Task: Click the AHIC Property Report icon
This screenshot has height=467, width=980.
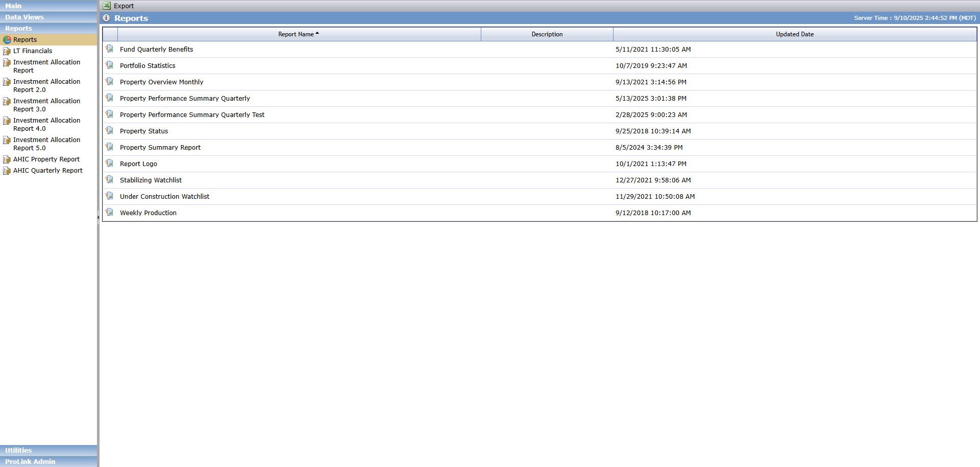Action: click(x=7, y=159)
